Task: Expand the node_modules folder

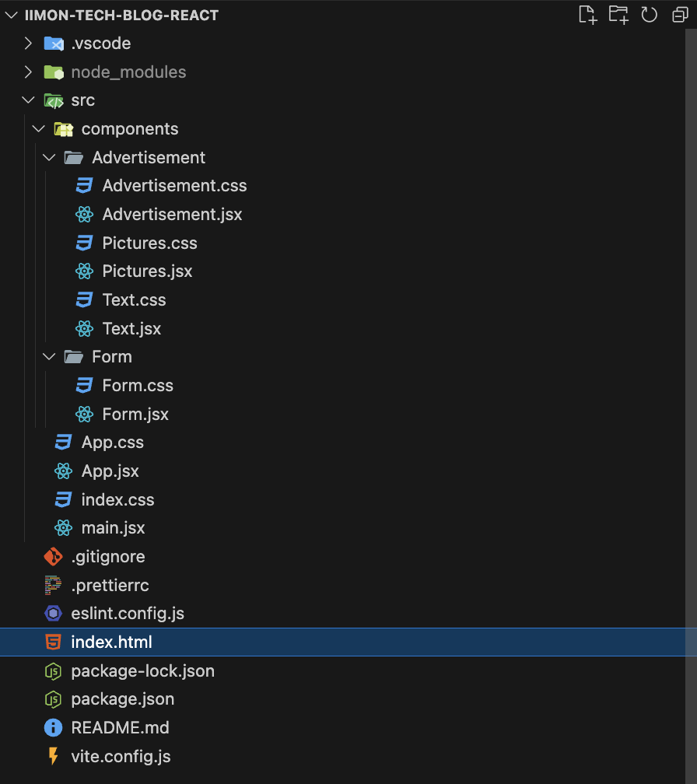Action: (115, 72)
